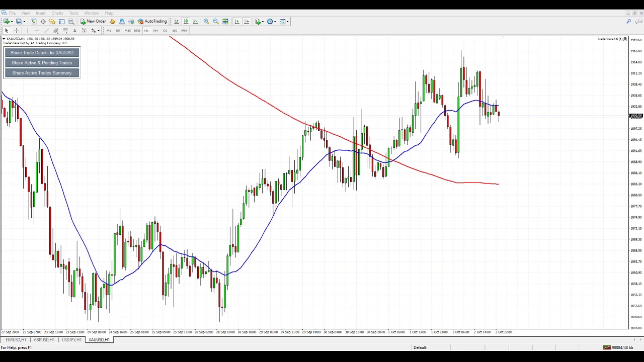Switch chart to line chart mode
The width and height of the screenshot is (644, 362).
coord(195,21)
